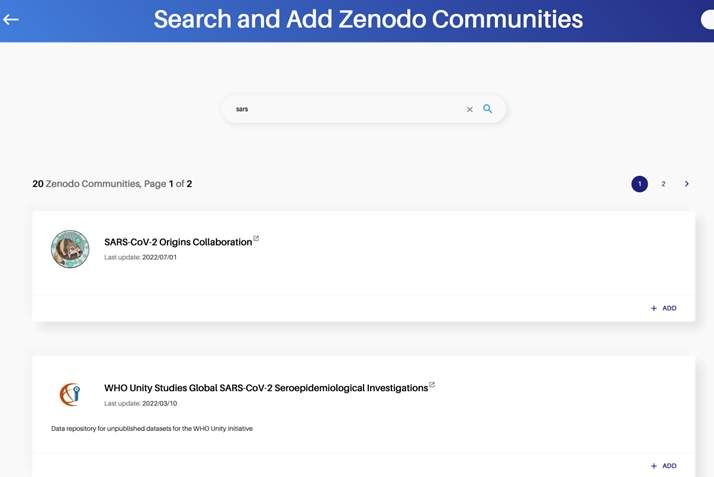Viewport: 714px width, 477px height.
Task: Open WHO Unity Studies Global SARS-CoV-2 title
Action: pyautogui.click(x=266, y=388)
